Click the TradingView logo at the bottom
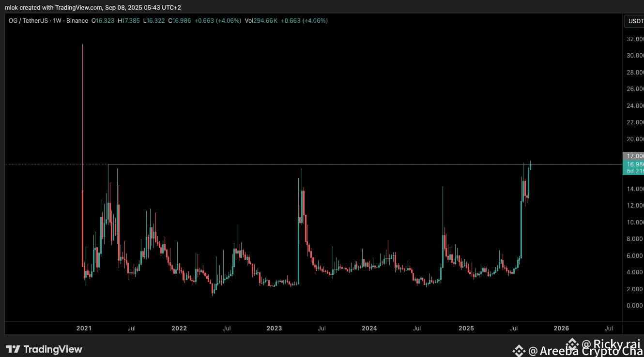644x357 pixels. click(x=44, y=349)
